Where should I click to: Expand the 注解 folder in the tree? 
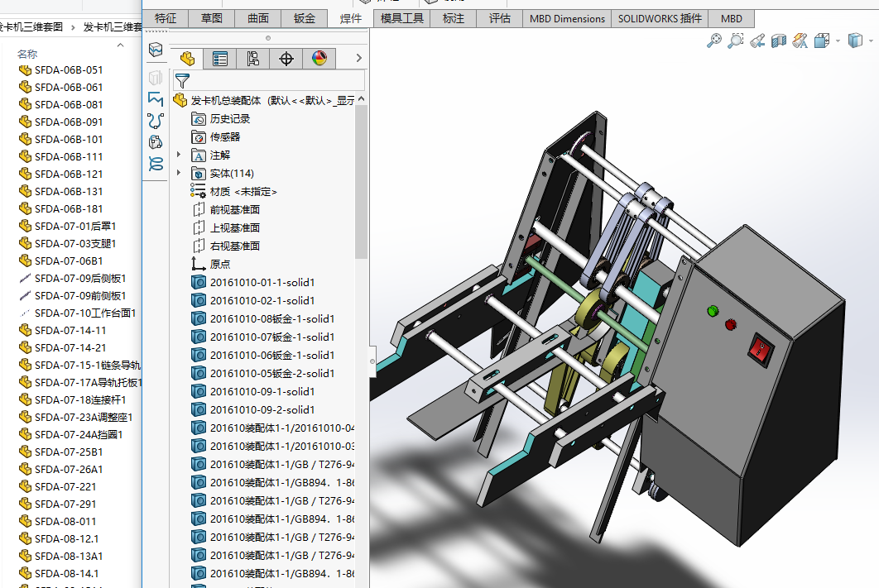pyautogui.click(x=180, y=155)
